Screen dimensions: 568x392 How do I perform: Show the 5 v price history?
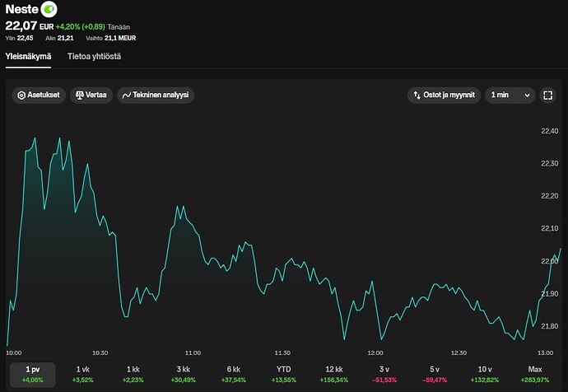click(435, 374)
